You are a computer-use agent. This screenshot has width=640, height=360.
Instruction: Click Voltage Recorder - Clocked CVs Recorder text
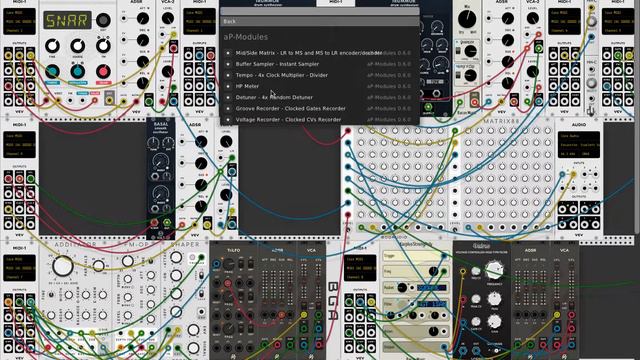click(x=288, y=120)
